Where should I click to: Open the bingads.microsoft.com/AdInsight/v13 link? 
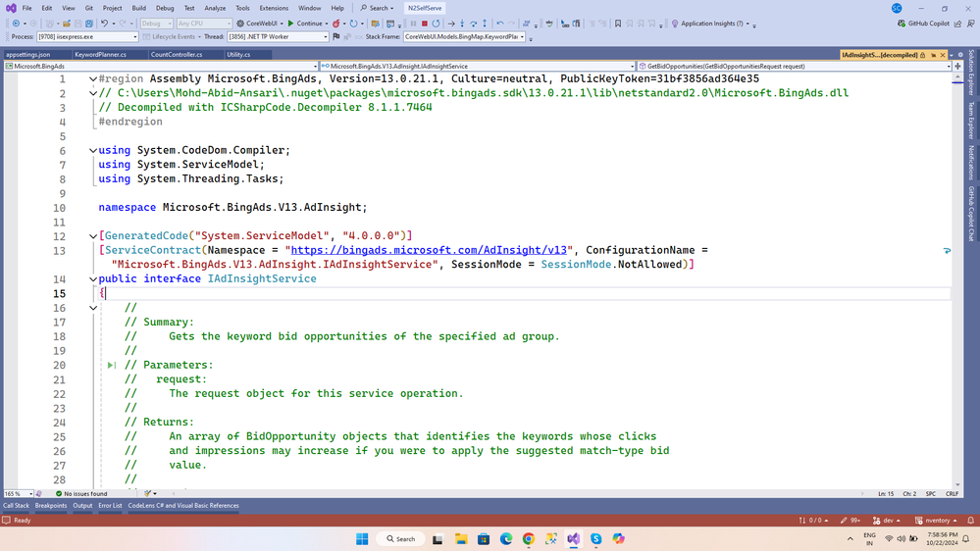click(x=429, y=250)
